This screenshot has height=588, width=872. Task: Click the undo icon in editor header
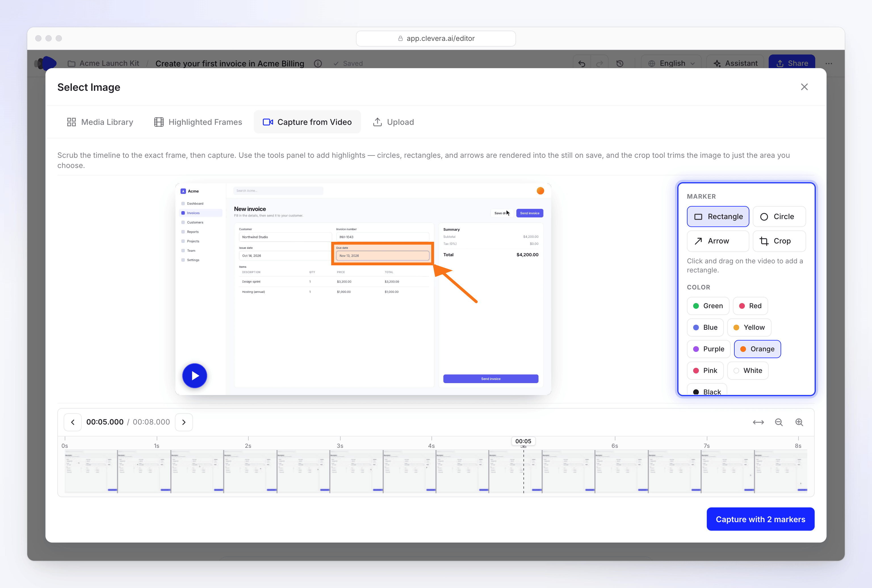(x=582, y=63)
